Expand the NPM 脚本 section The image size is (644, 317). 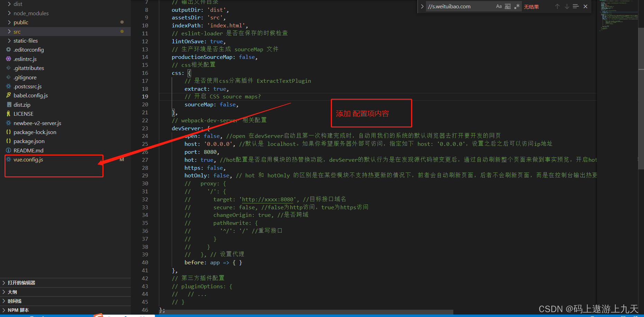(x=65, y=310)
